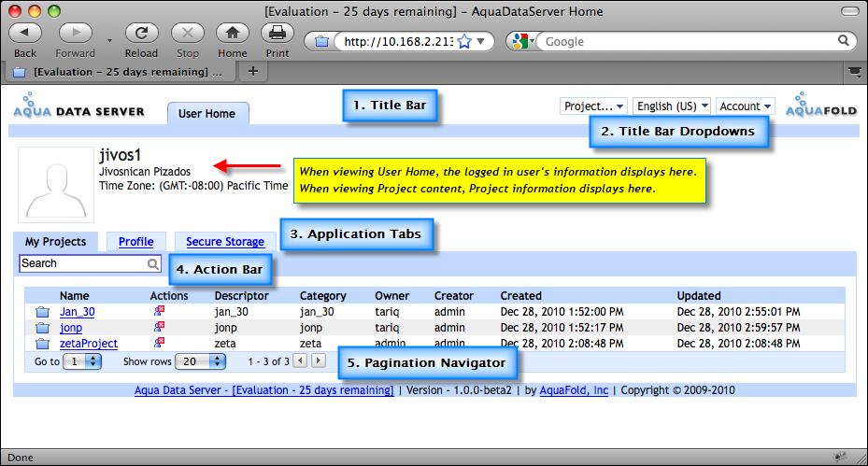Image resolution: width=868 pixels, height=466 pixels.
Task: Open the zetaProject link
Action: click(x=89, y=343)
